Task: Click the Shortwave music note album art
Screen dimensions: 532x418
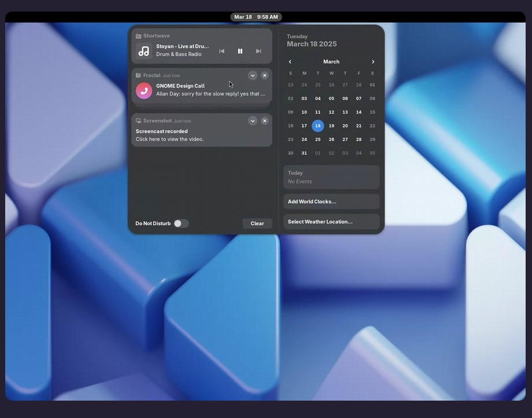Action: click(144, 51)
